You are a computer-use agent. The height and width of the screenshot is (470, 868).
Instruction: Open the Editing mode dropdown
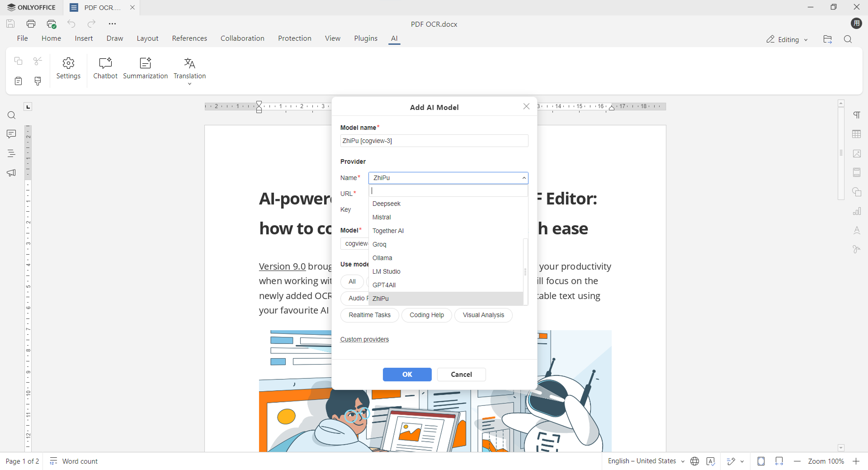[x=787, y=39]
